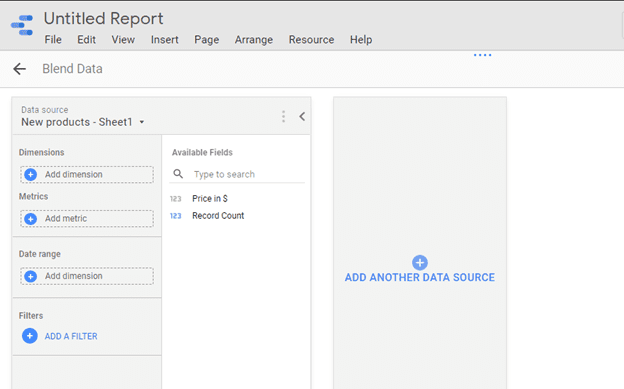Click the search magnifier icon in Available Fields
Viewport: 624px width, 389px height.
178,174
